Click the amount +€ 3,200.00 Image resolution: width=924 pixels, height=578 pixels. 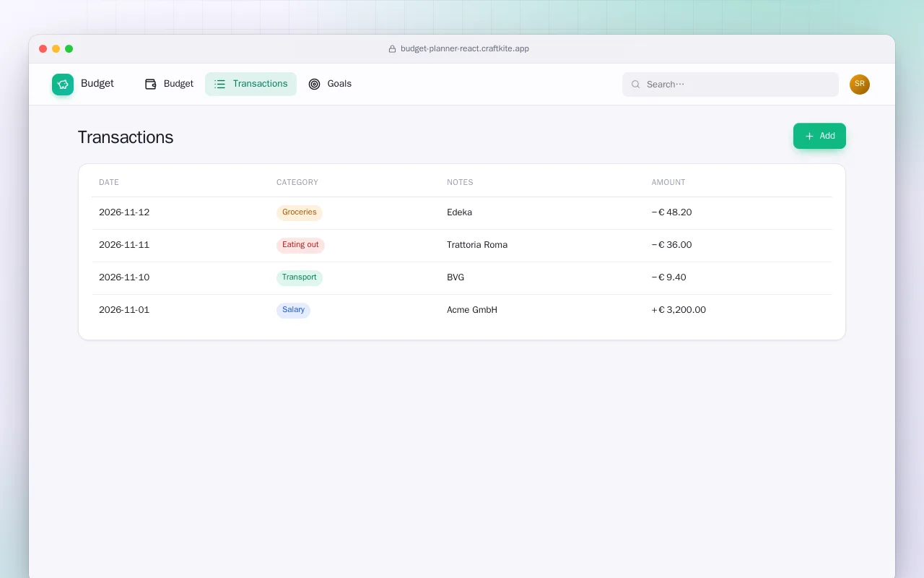point(679,310)
